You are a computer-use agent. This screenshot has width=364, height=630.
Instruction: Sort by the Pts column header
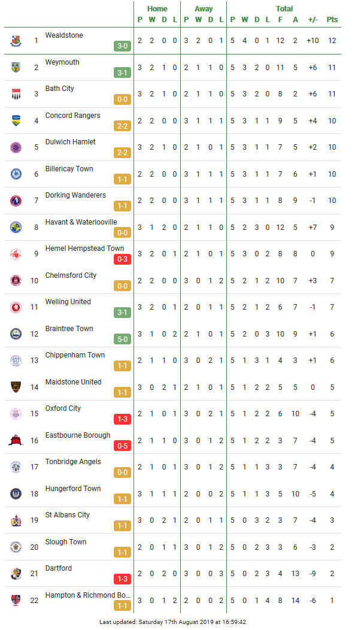(332, 20)
